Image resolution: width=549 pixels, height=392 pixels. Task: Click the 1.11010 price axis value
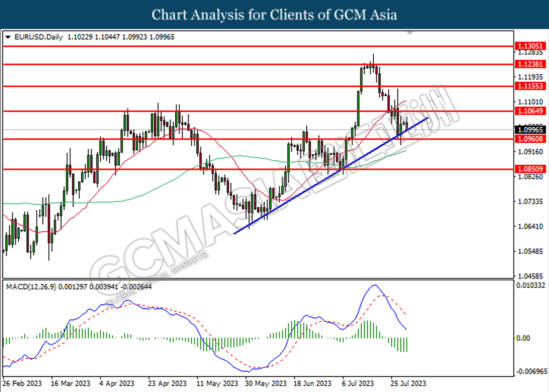tap(531, 102)
